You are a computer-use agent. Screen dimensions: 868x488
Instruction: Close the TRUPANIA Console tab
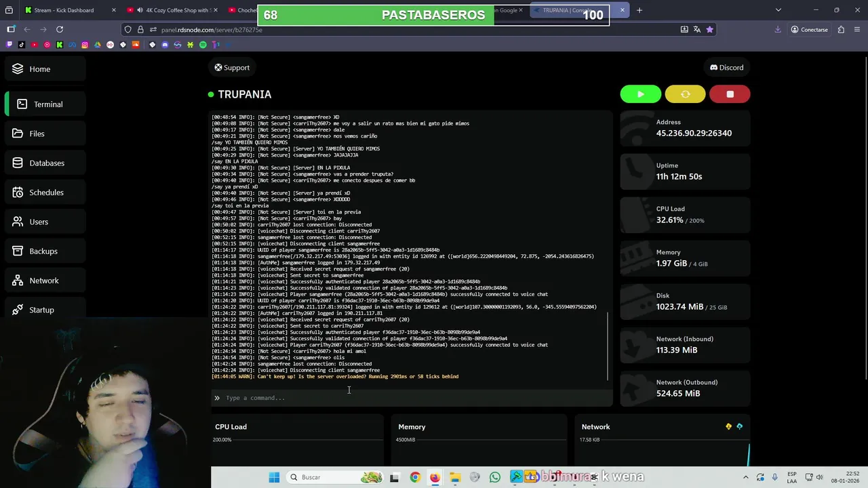(x=622, y=10)
